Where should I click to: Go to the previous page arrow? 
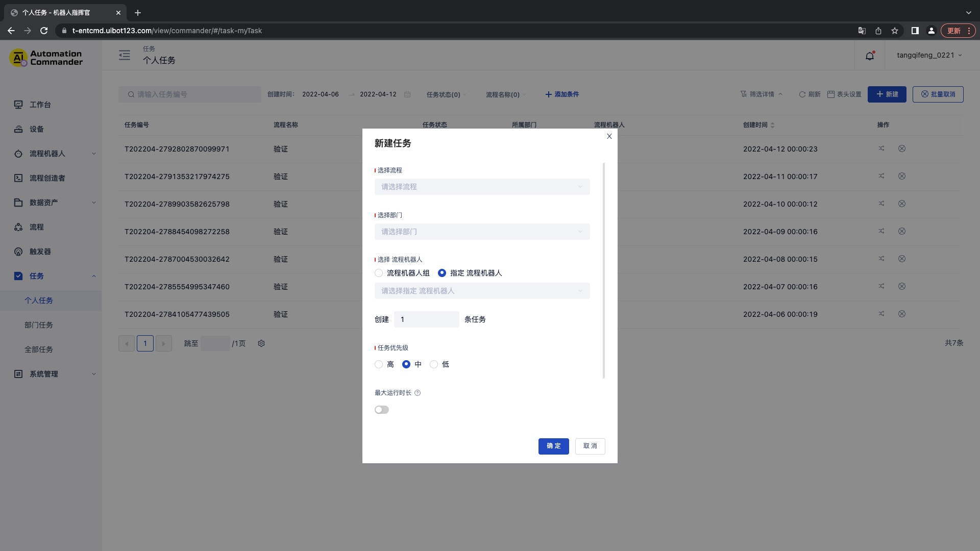click(127, 343)
